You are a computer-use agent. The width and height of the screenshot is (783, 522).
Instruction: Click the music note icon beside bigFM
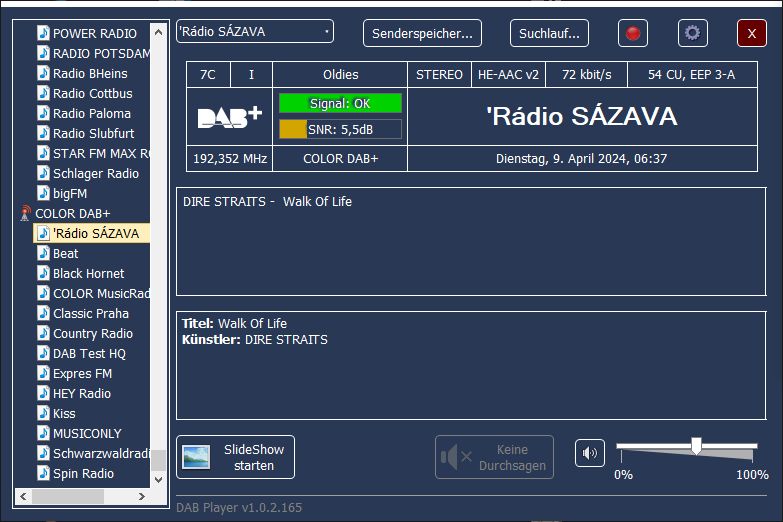[43, 193]
